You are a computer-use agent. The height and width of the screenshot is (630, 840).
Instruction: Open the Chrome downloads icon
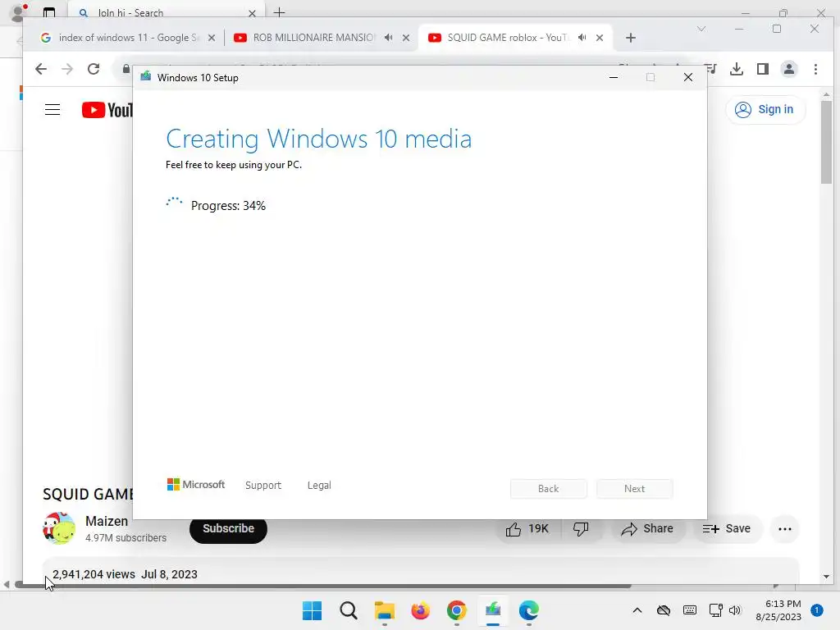click(x=737, y=69)
